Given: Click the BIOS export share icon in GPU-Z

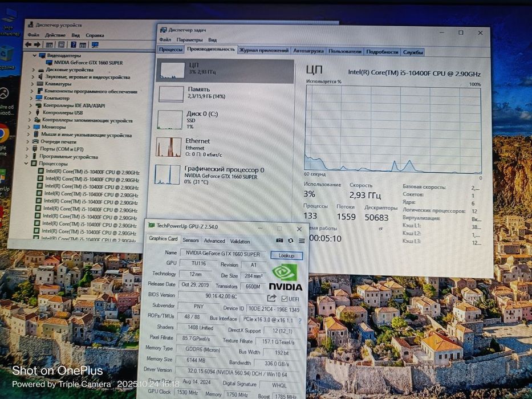Looking at the screenshot, I should (x=271, y=298).
